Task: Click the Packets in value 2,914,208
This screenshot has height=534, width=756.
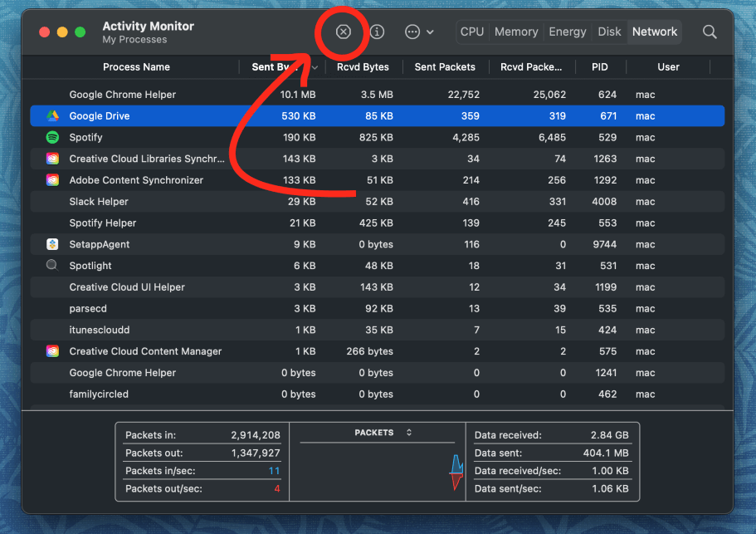Action: tap(255, 435)
